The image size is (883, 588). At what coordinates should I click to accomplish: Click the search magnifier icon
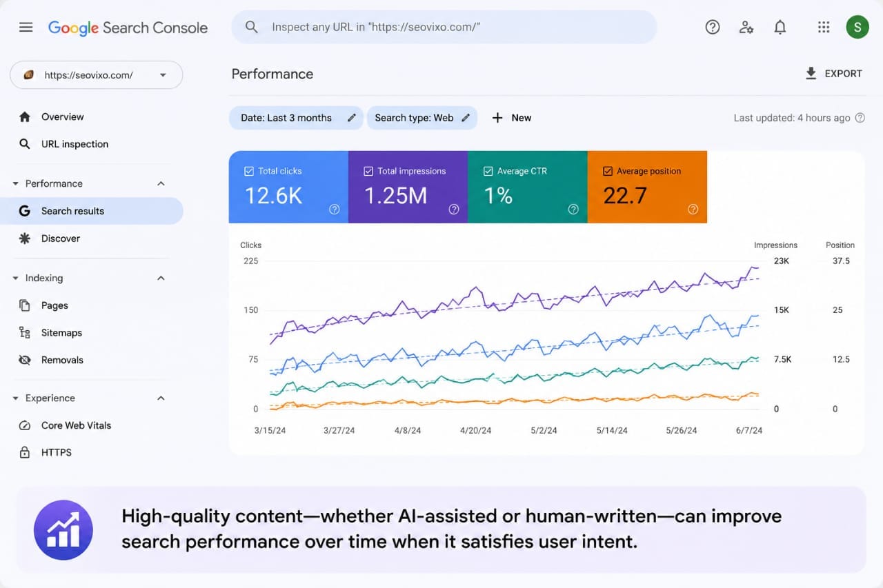pyautogui.click(x=252, y=28)
